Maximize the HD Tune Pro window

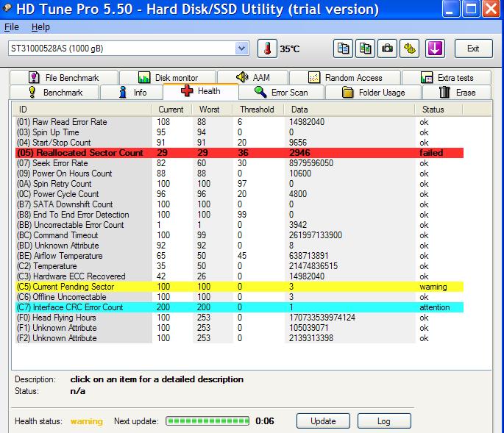click(x=471, y=9)
